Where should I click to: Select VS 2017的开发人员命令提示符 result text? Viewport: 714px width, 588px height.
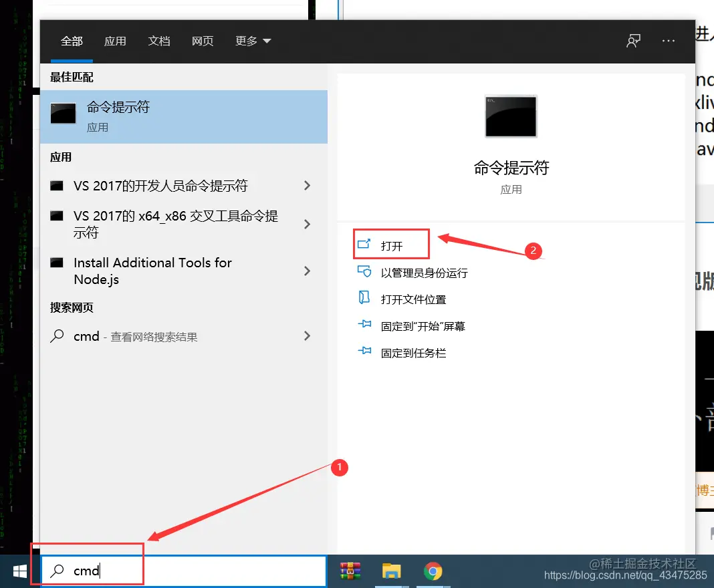click(x=160, y=186)
